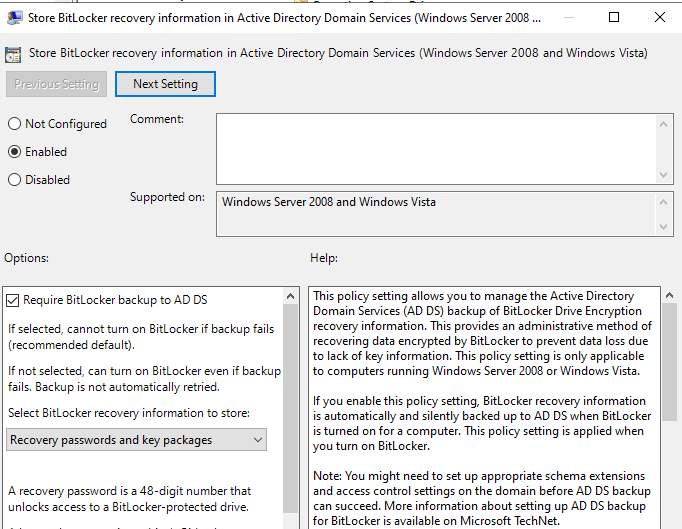Click Comment box scroll up arrow
The image size is (682, 529).
pos(663,124)
